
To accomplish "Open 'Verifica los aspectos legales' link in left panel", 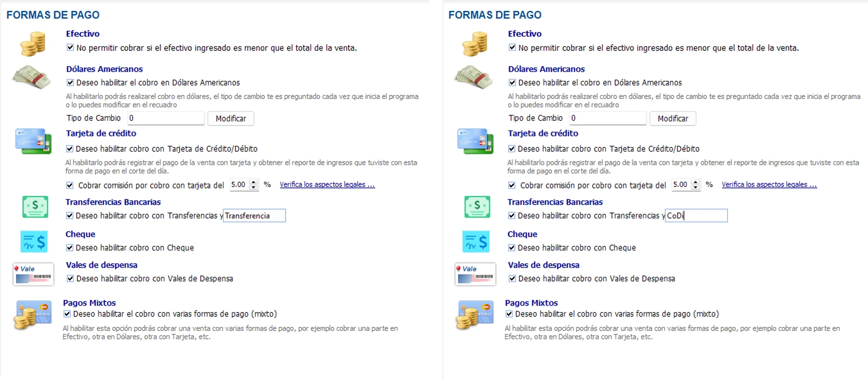I will click(327, 184).
